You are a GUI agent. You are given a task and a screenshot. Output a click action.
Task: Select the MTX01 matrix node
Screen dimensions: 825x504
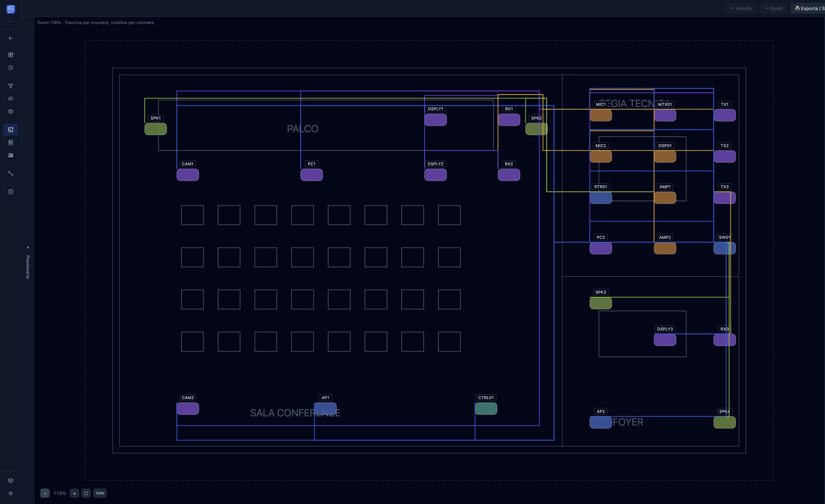[665, 115]
